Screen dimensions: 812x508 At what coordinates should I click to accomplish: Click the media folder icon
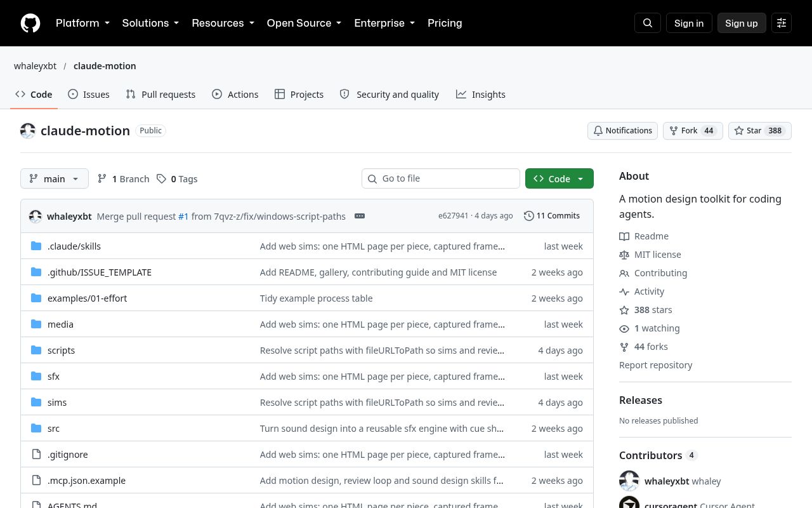pyautogui.click(x=36, y=324)
